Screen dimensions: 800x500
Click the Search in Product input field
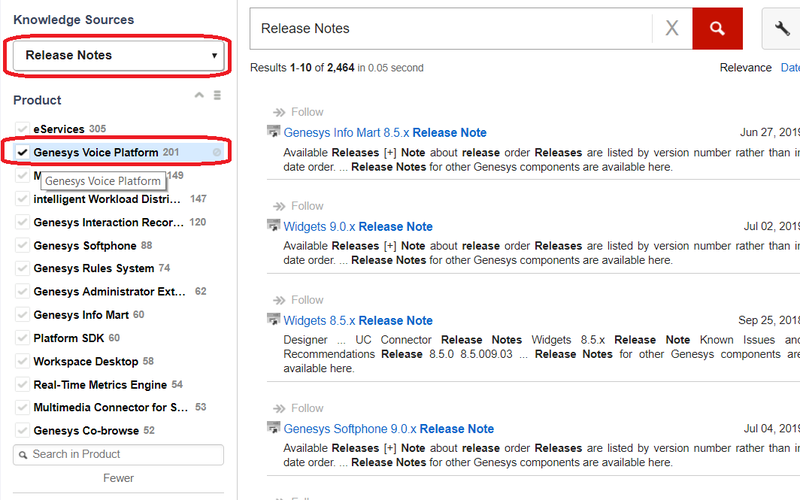pos(118,455)
